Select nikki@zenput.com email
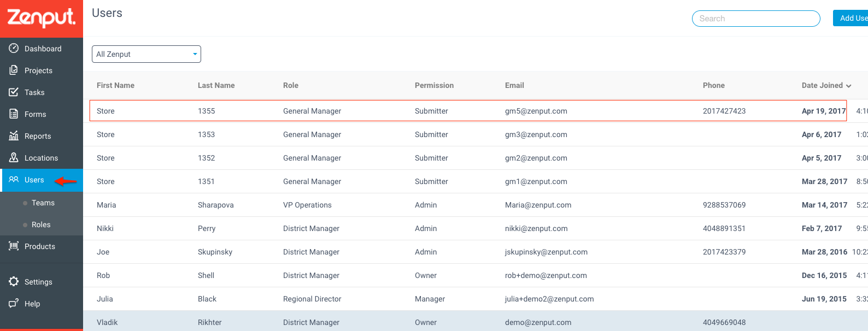 [536, 228]
